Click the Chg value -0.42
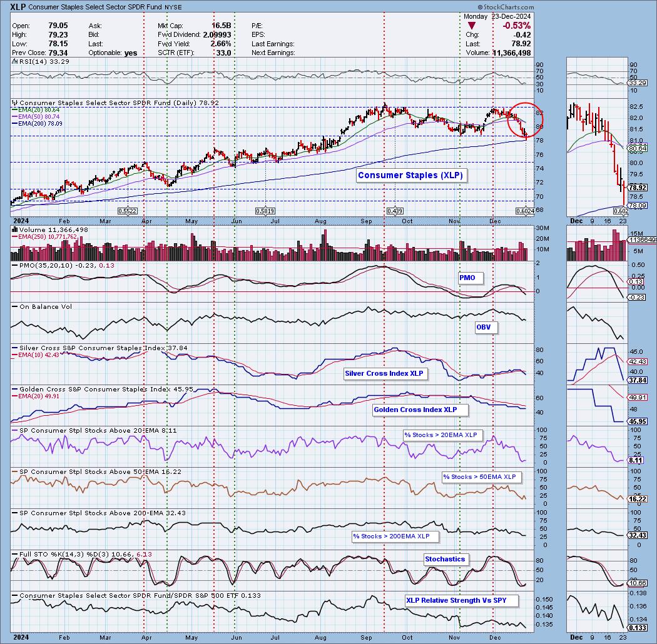The height and width of the screenshot is (644, 657). click(522, 35)
